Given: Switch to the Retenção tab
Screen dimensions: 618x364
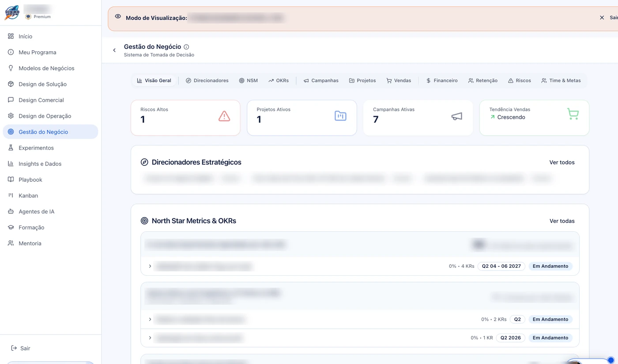Looking at the screenshot, I should tap(483, 81).
